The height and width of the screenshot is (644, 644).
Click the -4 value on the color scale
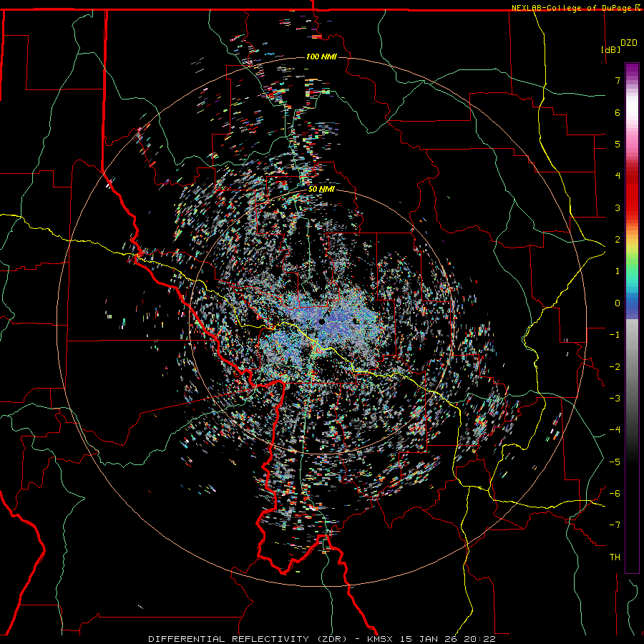click(x=615, y=430)
